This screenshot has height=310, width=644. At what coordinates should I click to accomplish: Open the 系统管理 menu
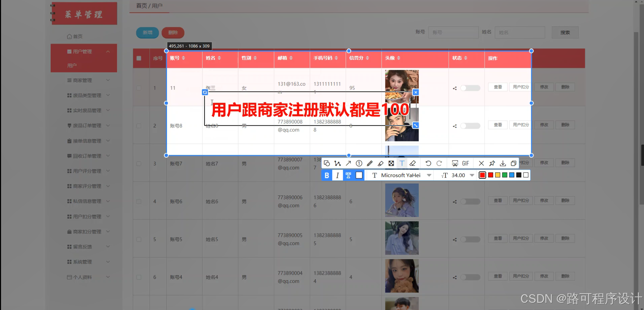click(x=84, y=262)
